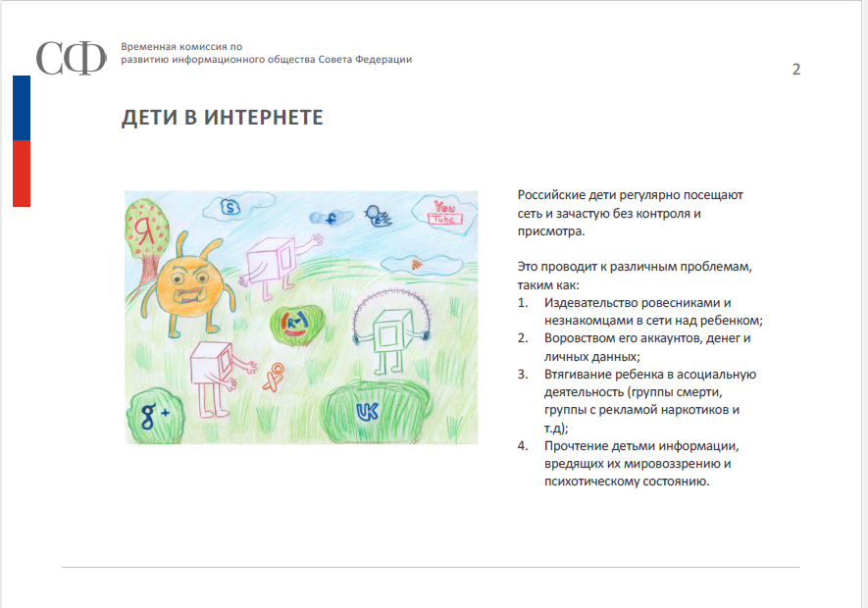This screenshot has height=608, width=868.
Task: Click the Google+ bush in drawing
Action: tap(154, 415)
